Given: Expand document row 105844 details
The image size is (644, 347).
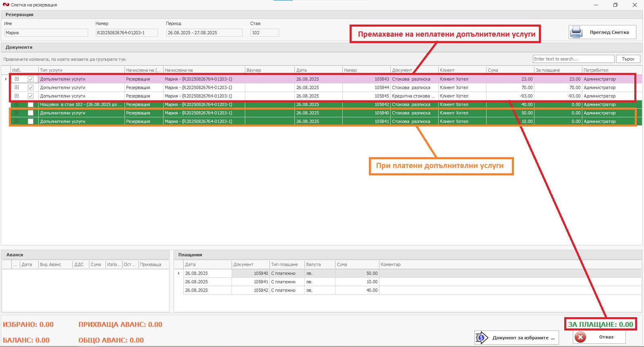Looking at the screenshot, I should (x=17, y=87).
